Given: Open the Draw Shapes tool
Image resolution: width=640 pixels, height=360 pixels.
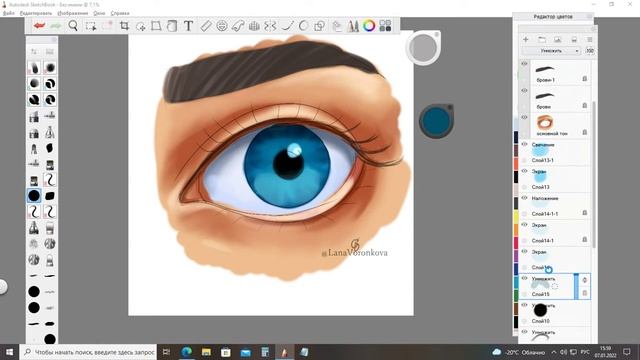Looking at the screenshot, I should click(x=319, y=26).
